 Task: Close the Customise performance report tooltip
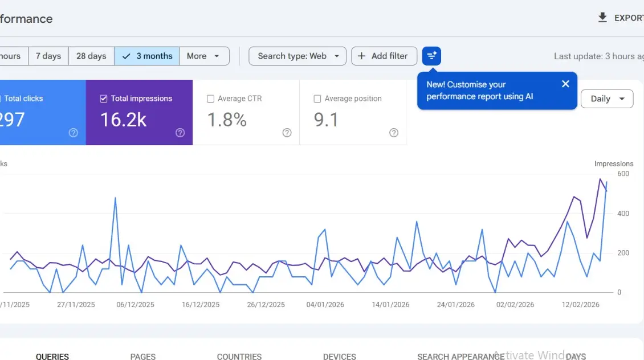565,84
